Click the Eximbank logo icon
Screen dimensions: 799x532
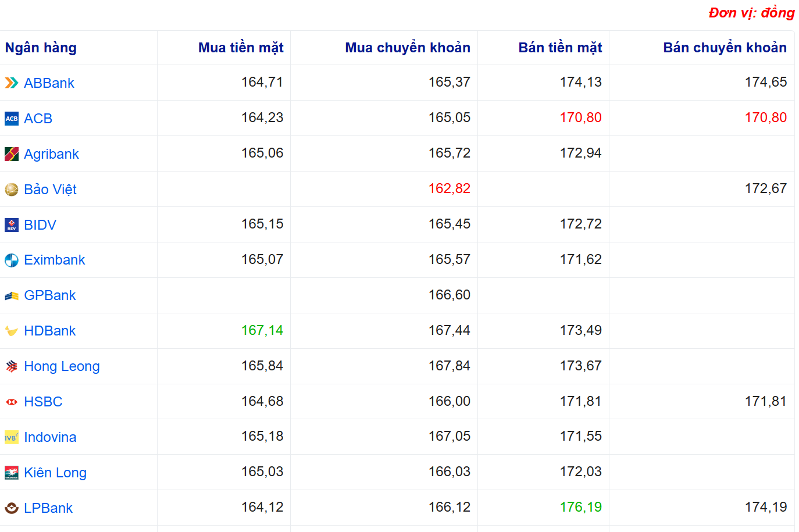pyautogui.click(x=12, y=260)
